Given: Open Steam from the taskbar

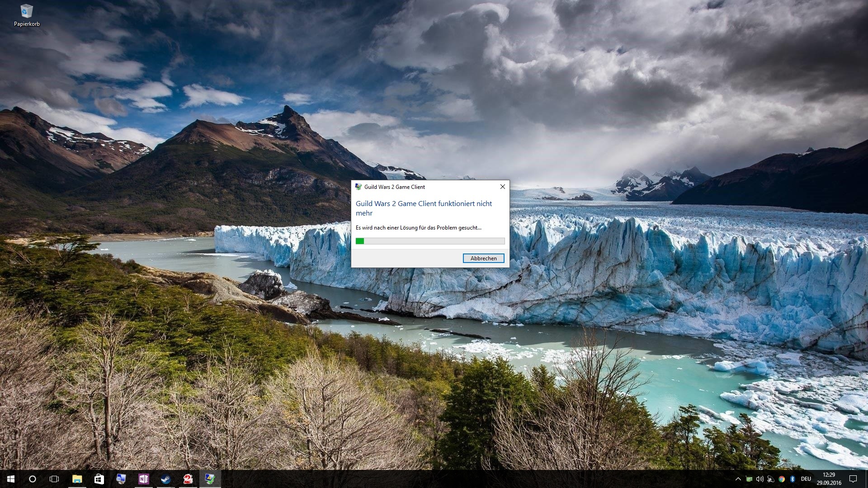Looking at the screenshot, I should pyautogui.click(x=165, y=479).
